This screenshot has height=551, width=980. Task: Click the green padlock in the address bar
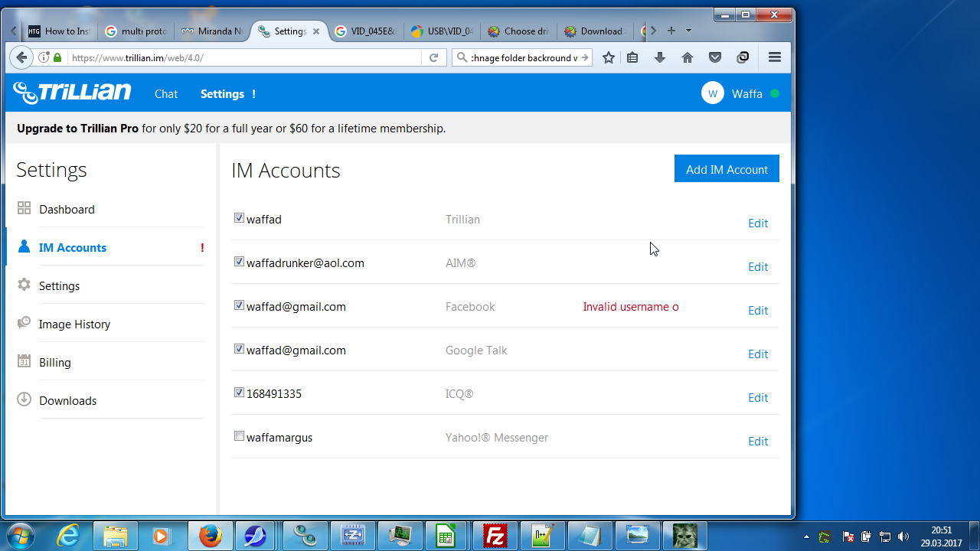coord(57,57)
